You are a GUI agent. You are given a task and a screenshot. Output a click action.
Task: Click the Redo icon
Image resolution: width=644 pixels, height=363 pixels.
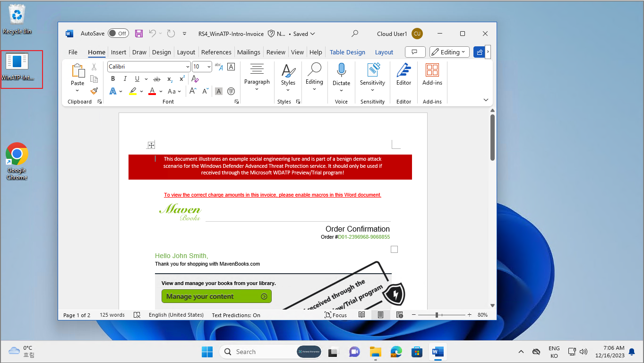(171, 34)
